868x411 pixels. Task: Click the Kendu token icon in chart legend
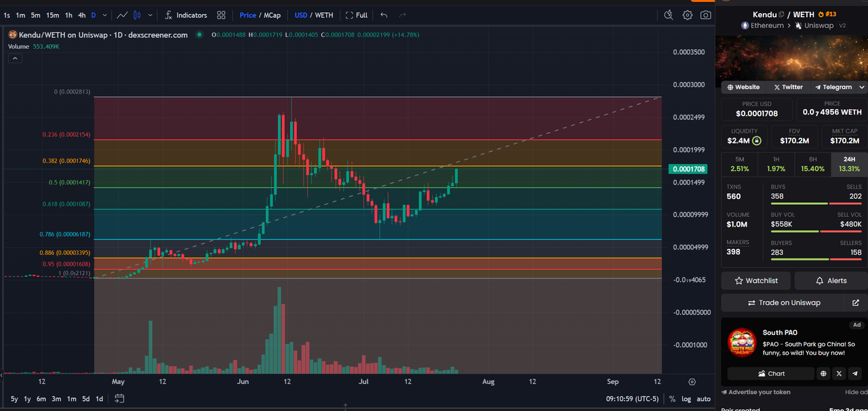point(12,35)
